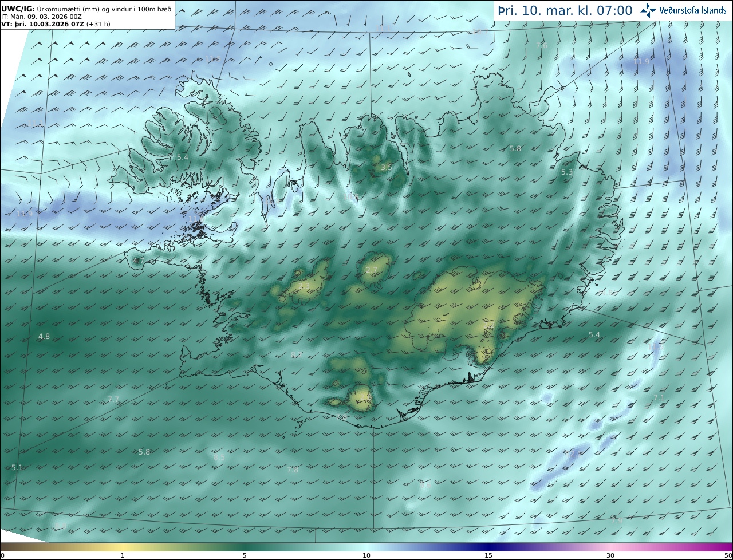Click the 5.1 value on the map
Image resolution: width=733 pixels, height=560 pixels.
[x=17, y=468]
